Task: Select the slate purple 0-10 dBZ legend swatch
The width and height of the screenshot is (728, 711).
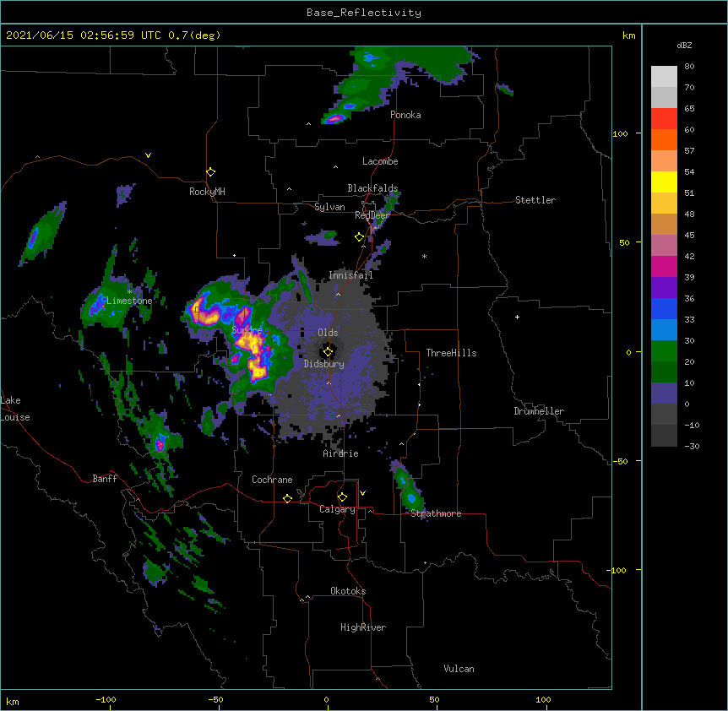Action: coord(664,393)
